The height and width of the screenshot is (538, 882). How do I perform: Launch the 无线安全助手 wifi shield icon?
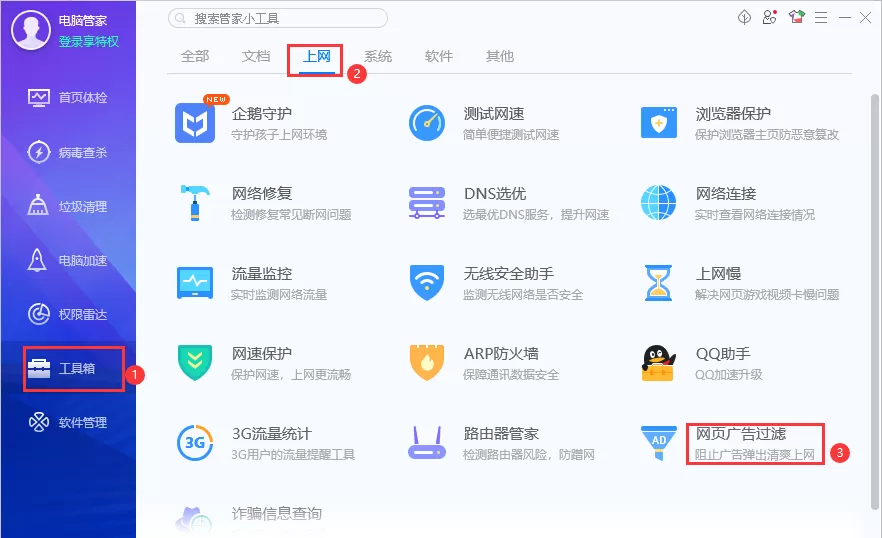427,283
